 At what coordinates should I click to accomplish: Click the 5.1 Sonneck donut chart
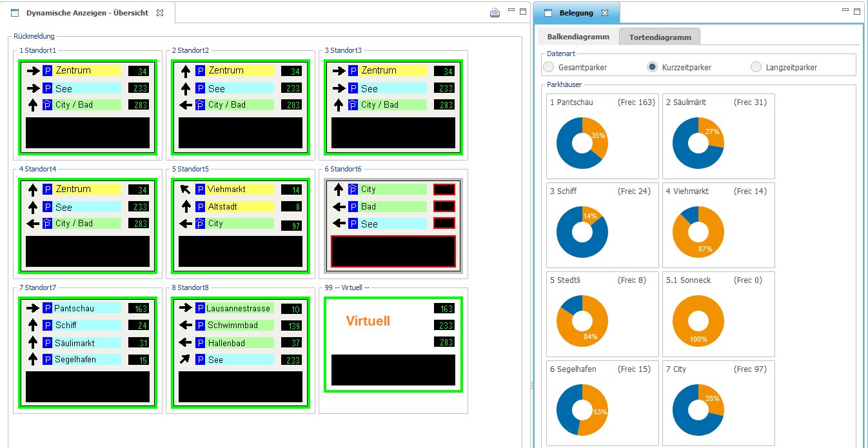click(x=698, y=320)
